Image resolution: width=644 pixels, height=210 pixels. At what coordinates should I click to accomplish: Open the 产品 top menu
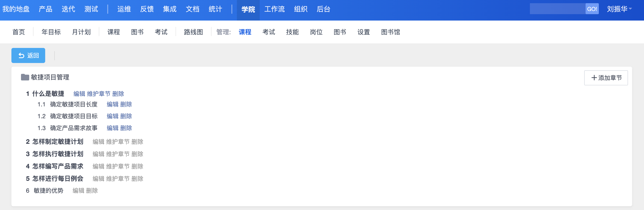(45, 9)
